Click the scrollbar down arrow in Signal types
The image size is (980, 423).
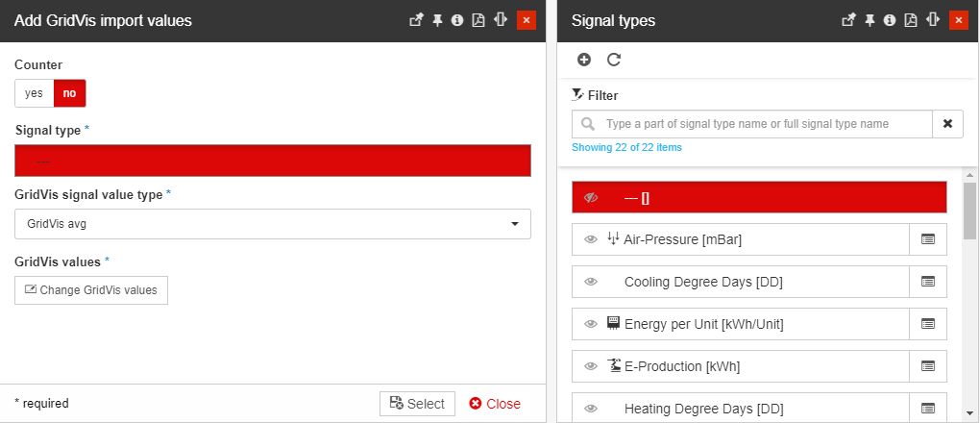point(969,413)
